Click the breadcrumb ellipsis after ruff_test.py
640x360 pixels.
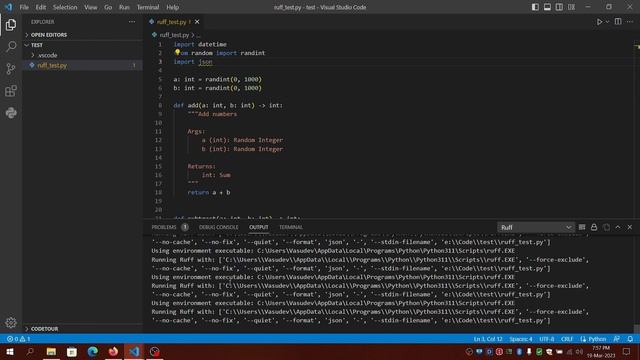pos(198,35)
